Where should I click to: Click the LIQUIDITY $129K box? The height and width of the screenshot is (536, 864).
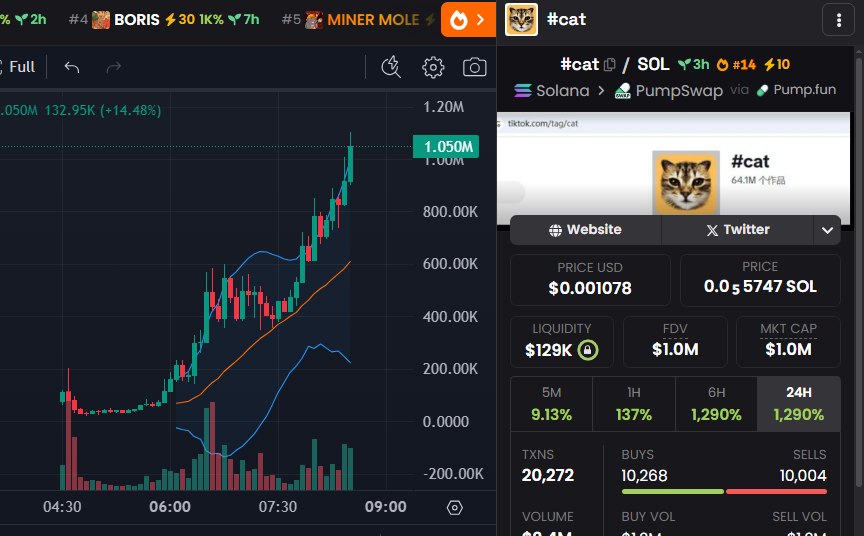561,342
